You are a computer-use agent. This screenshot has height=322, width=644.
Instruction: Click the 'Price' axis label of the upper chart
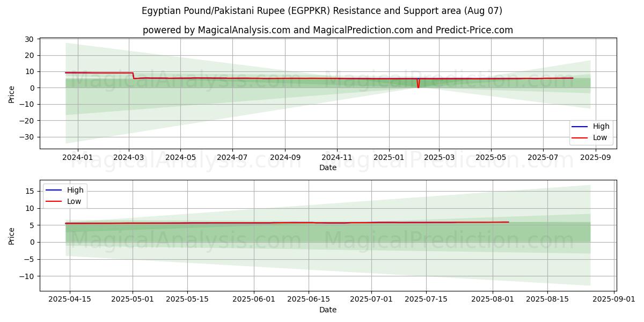[x=12, y=94]
